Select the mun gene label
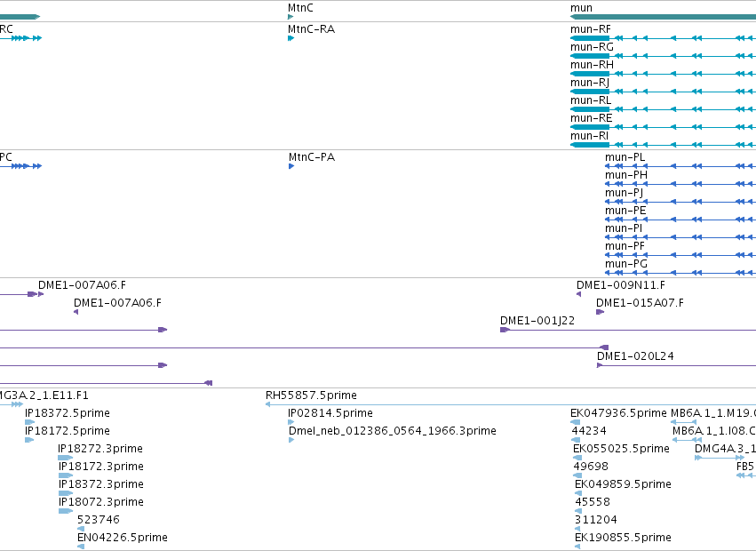The width and height of the screenshot is (756, 551). click(582, 8)
